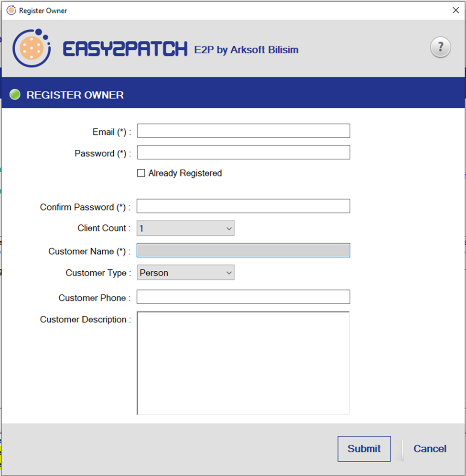Click inside the Customer Description text area
The height and width of the screenshot is (476, 466).
(x=243, y=363)
